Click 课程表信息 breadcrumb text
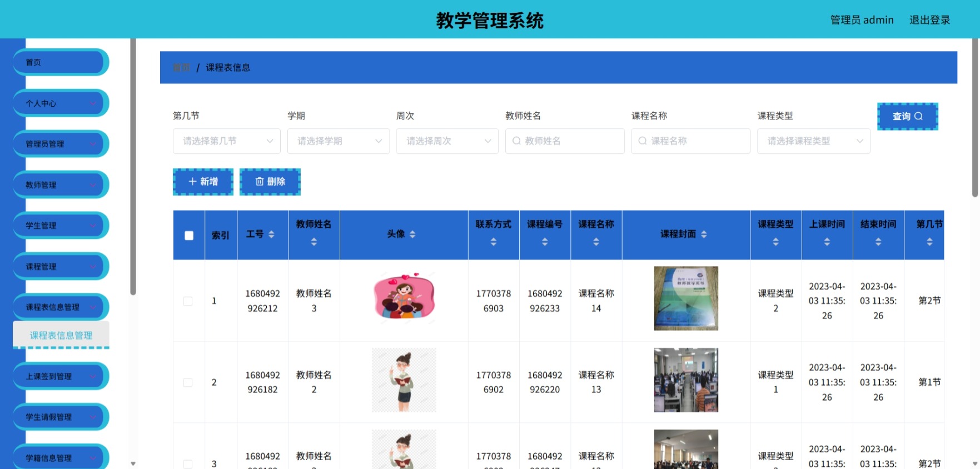 coord(228,67)
